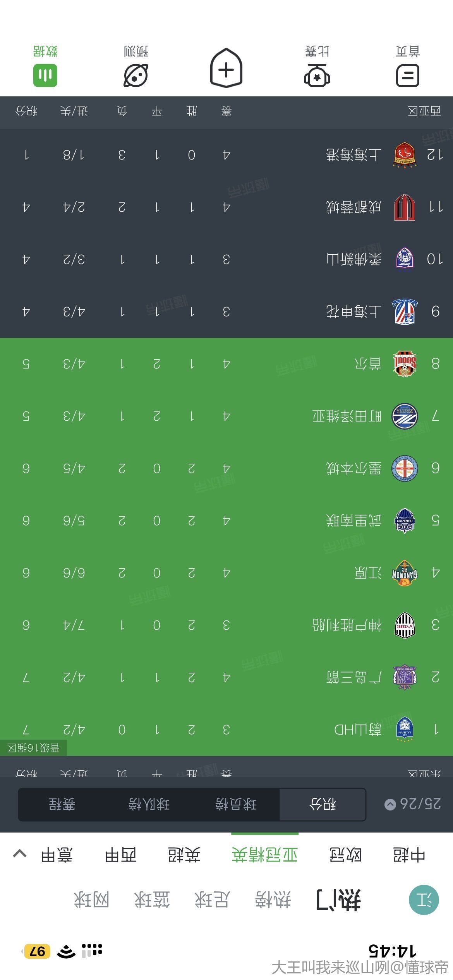Tap the Gangwon FC team crest
This screenshot has width=453, height=980.
[405, 573]
